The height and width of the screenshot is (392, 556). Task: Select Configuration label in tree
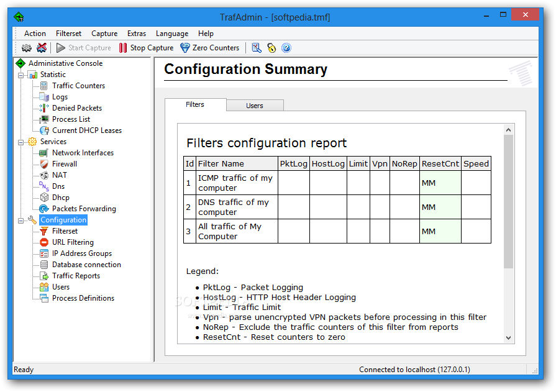point(63,220)
